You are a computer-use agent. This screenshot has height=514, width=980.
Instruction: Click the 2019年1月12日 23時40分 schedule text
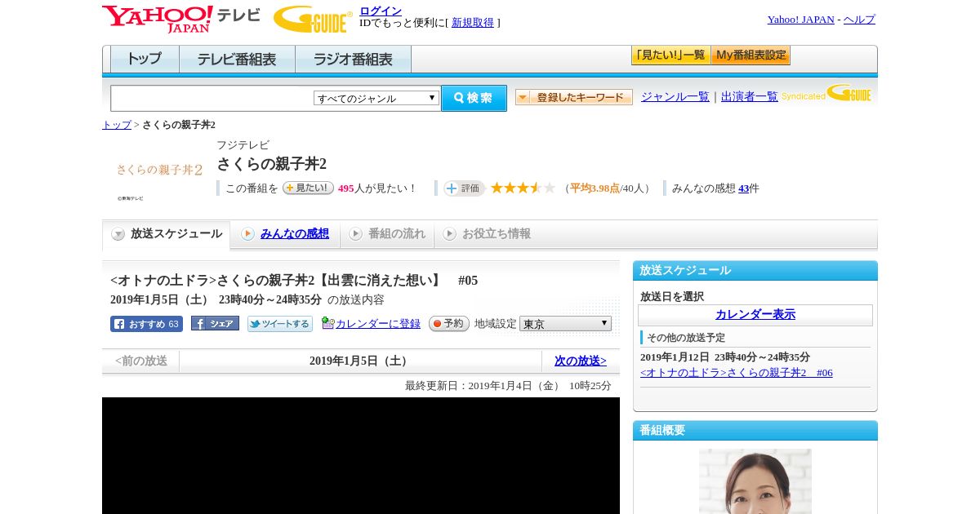(x=725, y=357)
